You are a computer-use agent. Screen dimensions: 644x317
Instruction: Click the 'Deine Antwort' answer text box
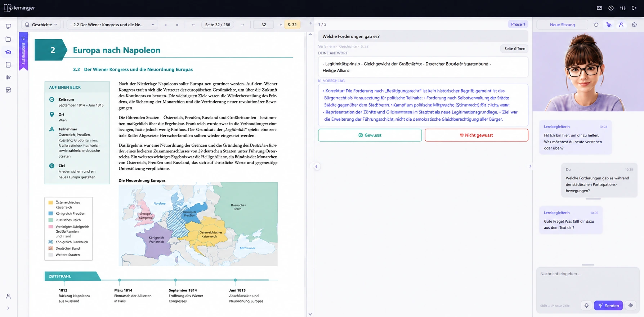coord(423,67)
